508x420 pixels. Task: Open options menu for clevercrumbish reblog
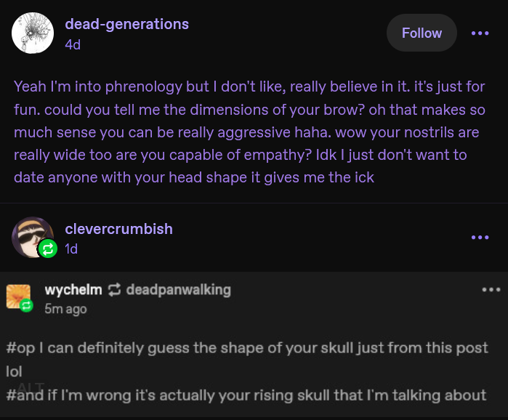(480, 238)
